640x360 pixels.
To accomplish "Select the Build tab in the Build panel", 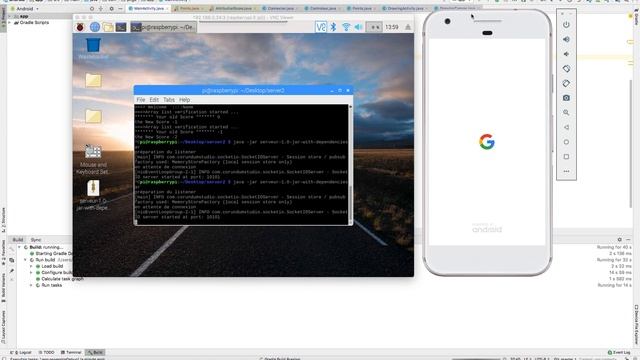I will click(x=18, y=240).
